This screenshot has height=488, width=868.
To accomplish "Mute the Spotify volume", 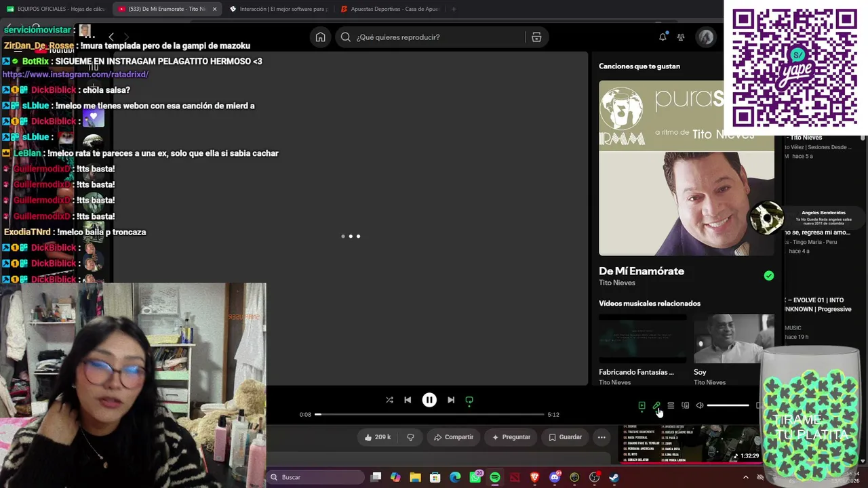I will pyautogui.click(x=700, y=405).
